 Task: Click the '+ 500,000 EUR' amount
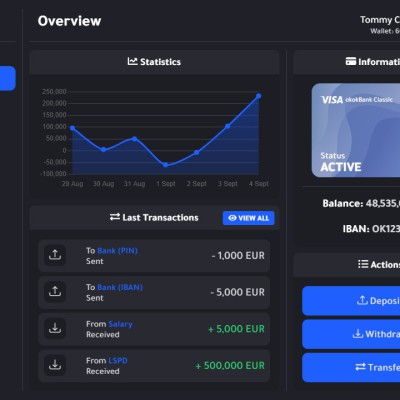click(230, 366)
